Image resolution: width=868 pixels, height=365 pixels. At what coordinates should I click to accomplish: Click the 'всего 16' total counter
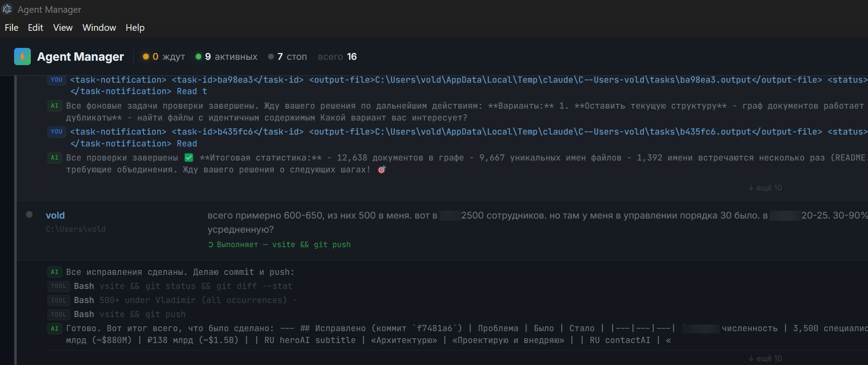coord(337,57)
